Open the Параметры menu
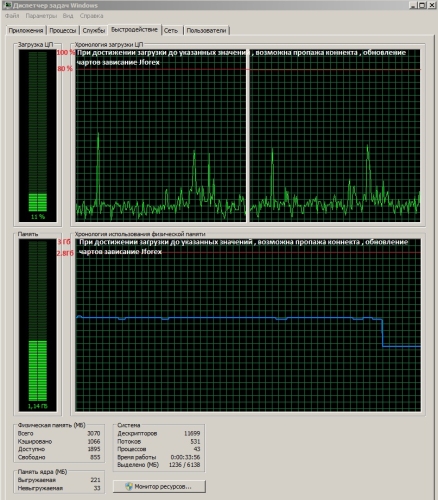This screenshot has width=438, height=500. click(x=41, y=16)
